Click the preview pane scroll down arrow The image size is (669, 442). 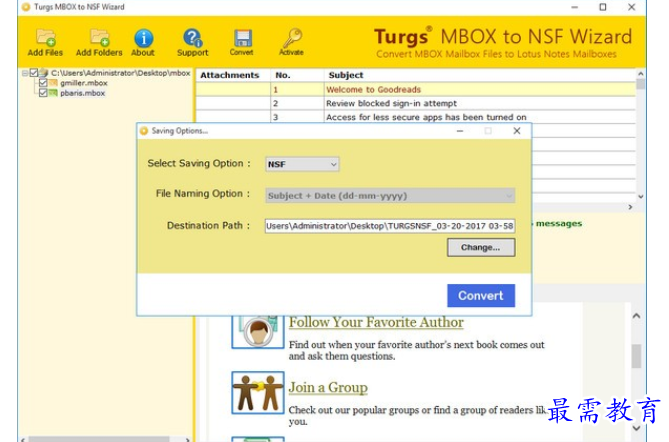pyautogui.click(x=636, y=428)
